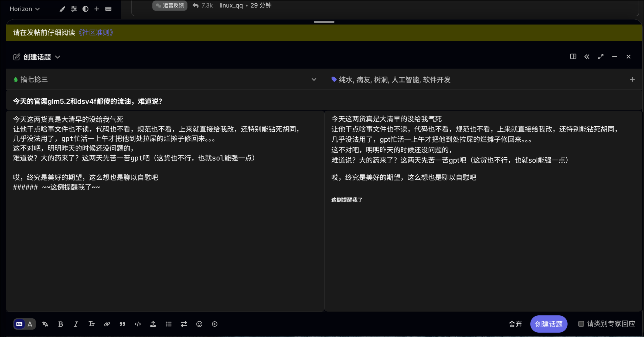Click the edit pencil icon beside 创建话题
The image size is (644, 337).
(x=16, y=57)
